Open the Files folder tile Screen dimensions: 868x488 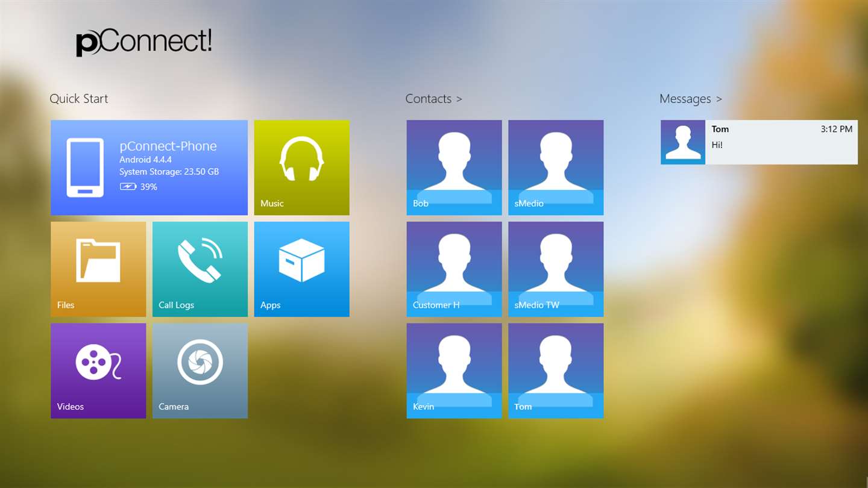point(98,269)
